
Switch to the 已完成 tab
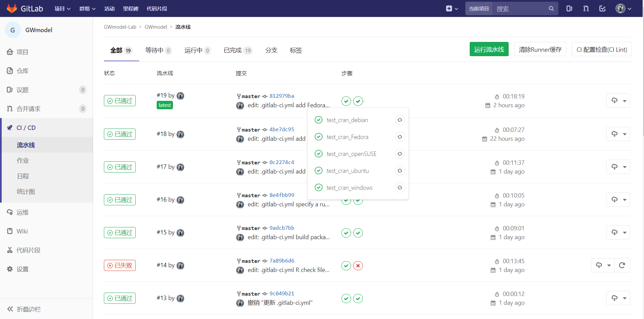(x=238, y=50)
